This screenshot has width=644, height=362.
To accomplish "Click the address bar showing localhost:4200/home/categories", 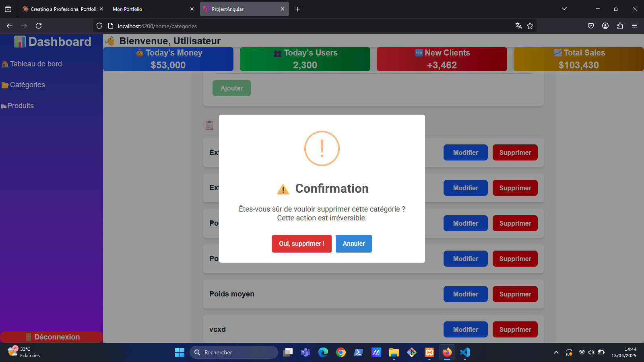I will click(314, 26).
